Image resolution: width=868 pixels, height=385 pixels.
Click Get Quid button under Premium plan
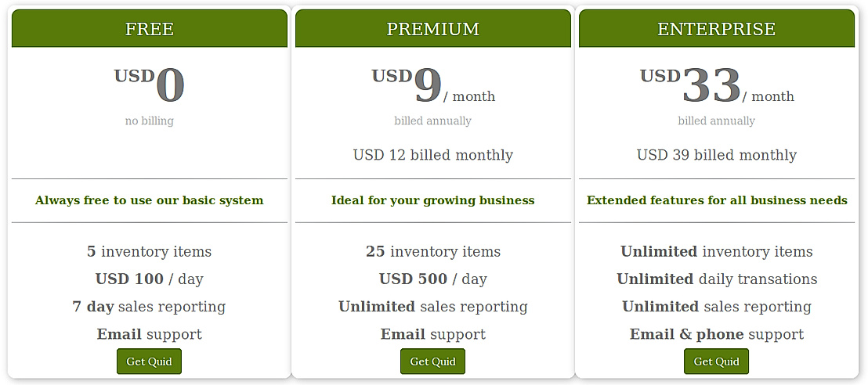pyautogui.click(x=432, y=362)
